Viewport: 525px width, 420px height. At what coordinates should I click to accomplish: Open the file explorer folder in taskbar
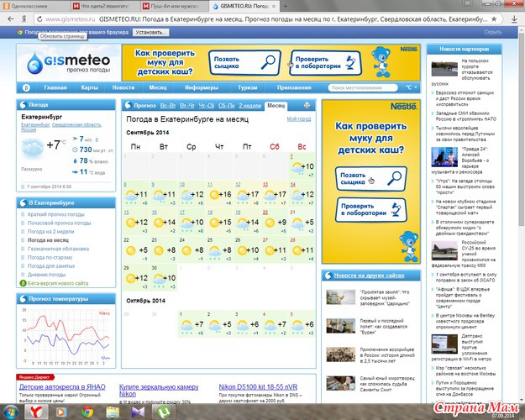pos(113,412)
